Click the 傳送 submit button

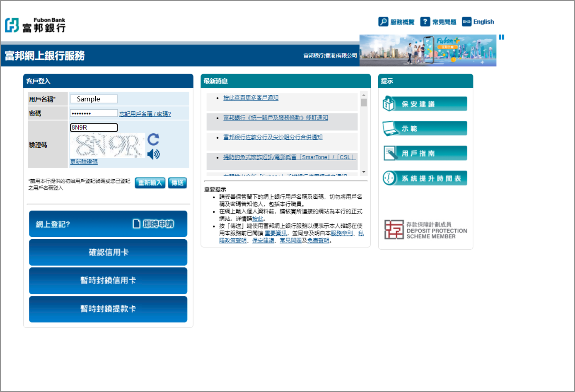coord(177,183)
